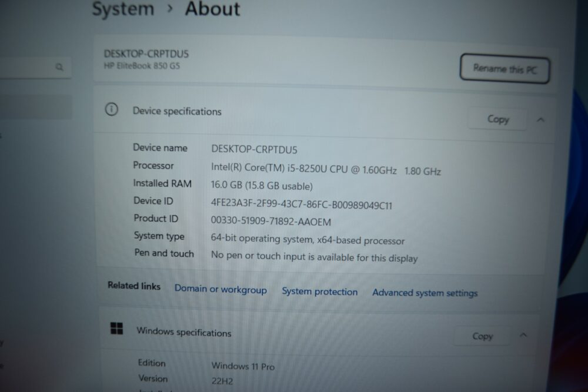Select the Device ID value 4FE23A3F-2F99-43C7
Screen dimensions: 588x392
tap(302, 205)
